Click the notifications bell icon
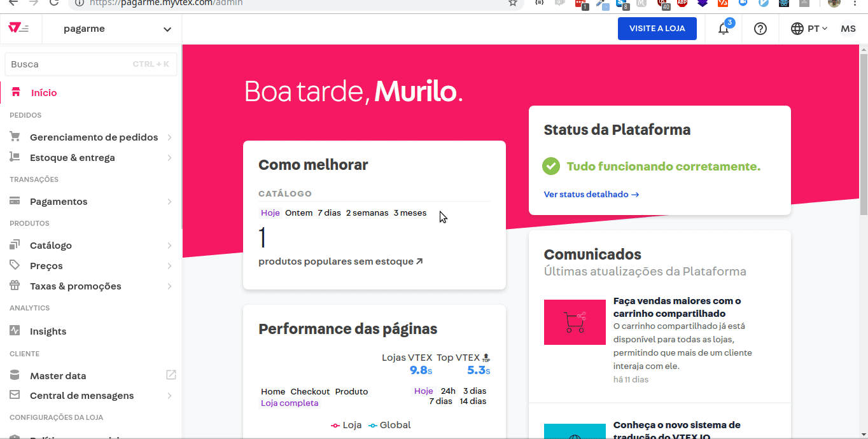The width and height of the screenshot is (868, 439). pyautogui.click(x=724, y=29)
